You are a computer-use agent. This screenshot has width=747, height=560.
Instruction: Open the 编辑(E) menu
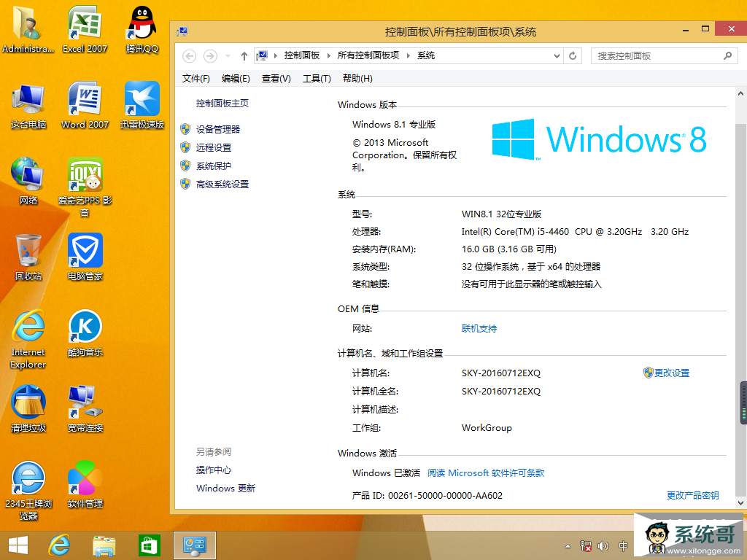pyautogui.click(x=236, y=78)
